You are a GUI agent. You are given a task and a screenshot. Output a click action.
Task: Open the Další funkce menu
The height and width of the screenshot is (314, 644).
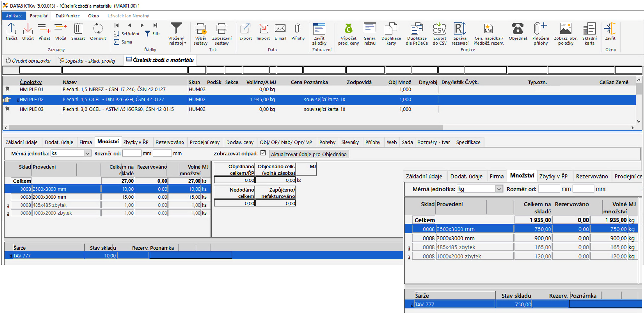(x=67, y=16)
